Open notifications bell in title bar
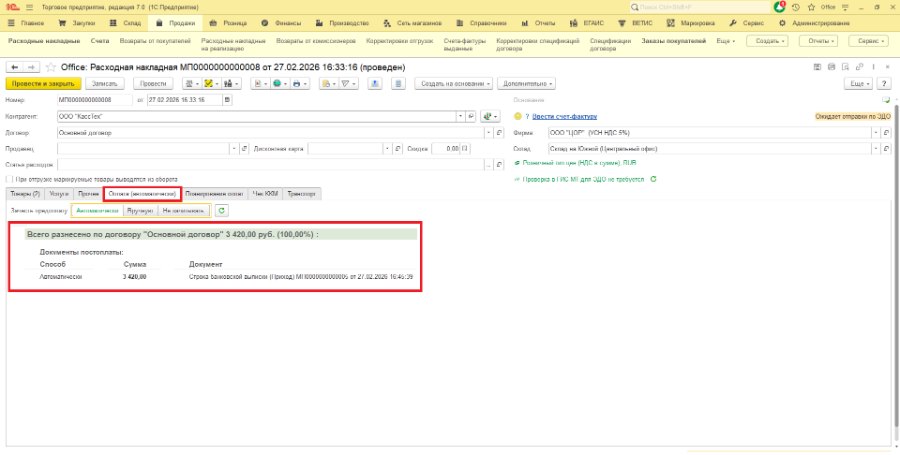The height and width of the screenshot is (455, 900). (x=779, y=7)
